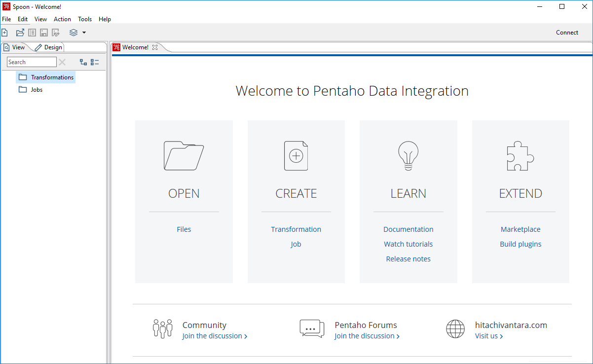The height and width of the screenshot is (364, 593).
Task: Clear the search field with X
Action: coord(62,62)
